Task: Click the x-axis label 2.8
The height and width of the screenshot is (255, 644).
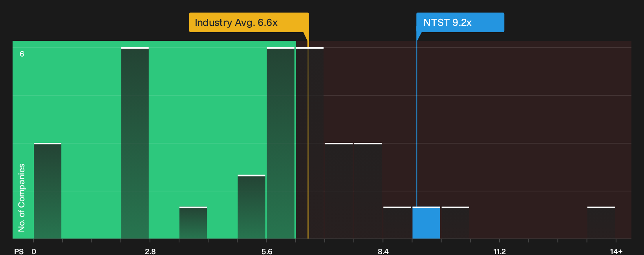Action: pos(150,251)
